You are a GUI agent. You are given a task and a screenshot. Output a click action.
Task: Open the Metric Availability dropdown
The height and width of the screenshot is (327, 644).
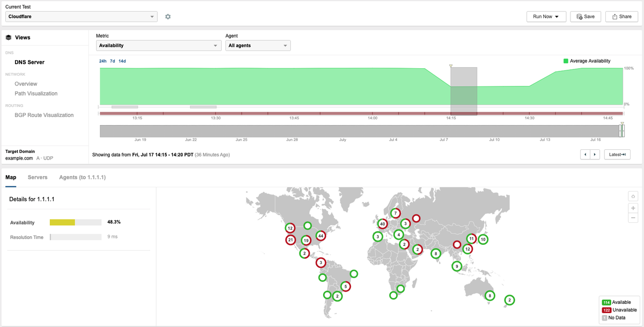[x=159, y=46]
